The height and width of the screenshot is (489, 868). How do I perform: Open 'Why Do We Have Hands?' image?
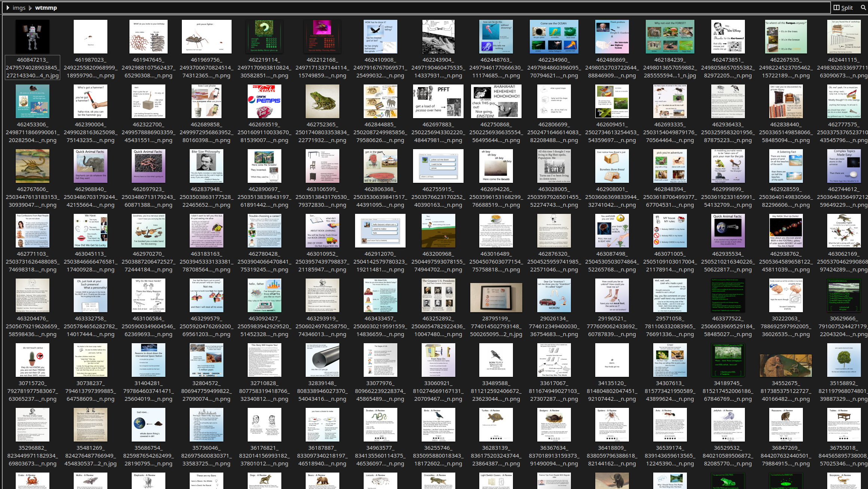pos(149,295)
